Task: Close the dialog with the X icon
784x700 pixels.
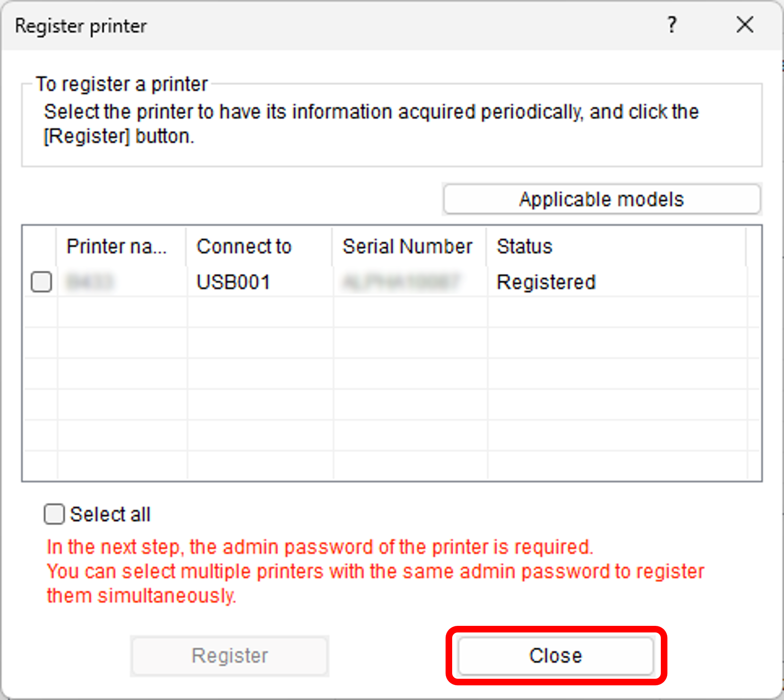Action: point(744,25)
